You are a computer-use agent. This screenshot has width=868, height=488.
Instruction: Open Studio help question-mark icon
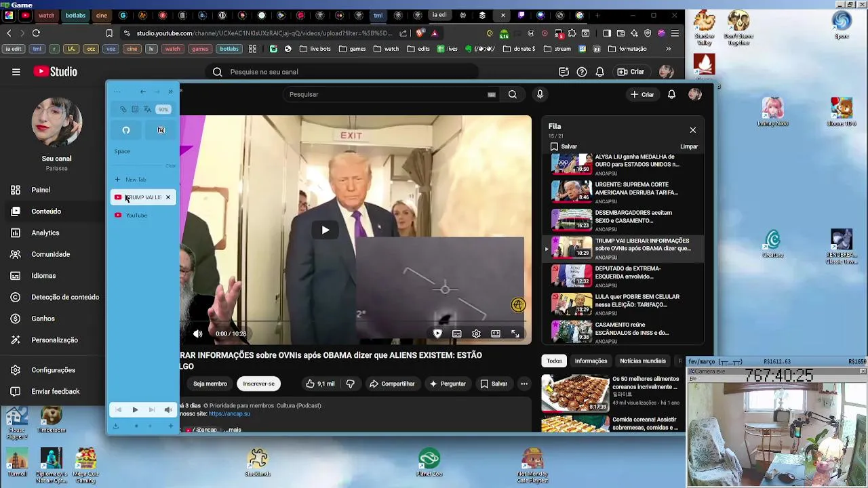pos(582,72)
